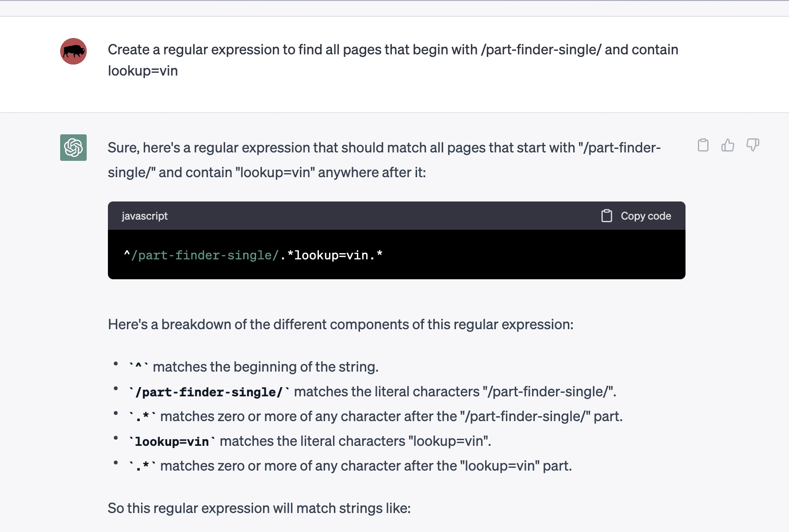Click the regex code line in the code block
The height and width of the screenshot is (532, 789).
click(x=253, y=255)
